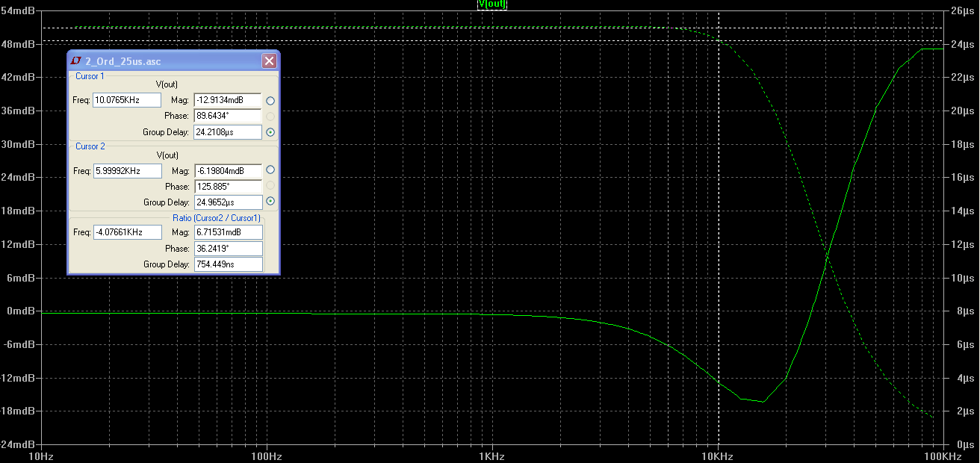Select the Cursor 2 Mag radio button
The height and width of the screenshot is (463, 980).
(270, 170)
